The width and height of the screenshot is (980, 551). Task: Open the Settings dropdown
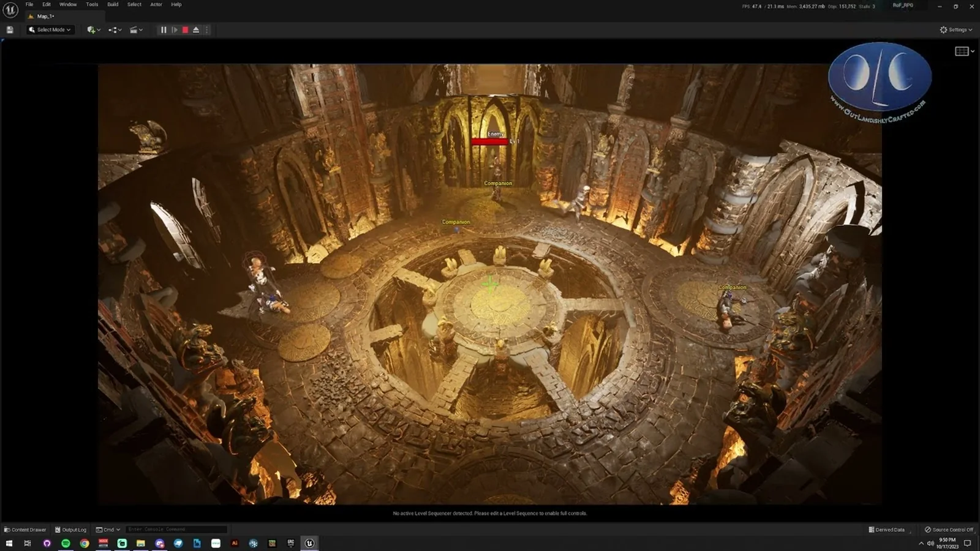[956, 29]
